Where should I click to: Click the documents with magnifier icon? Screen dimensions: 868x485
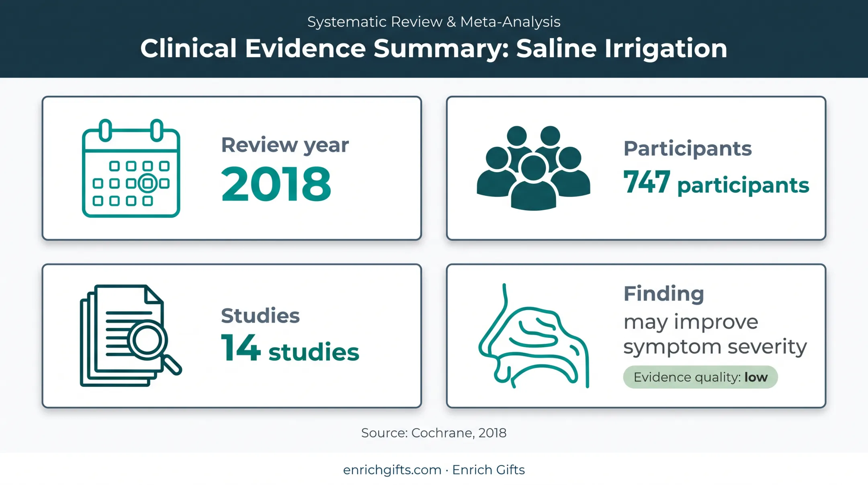131,336
